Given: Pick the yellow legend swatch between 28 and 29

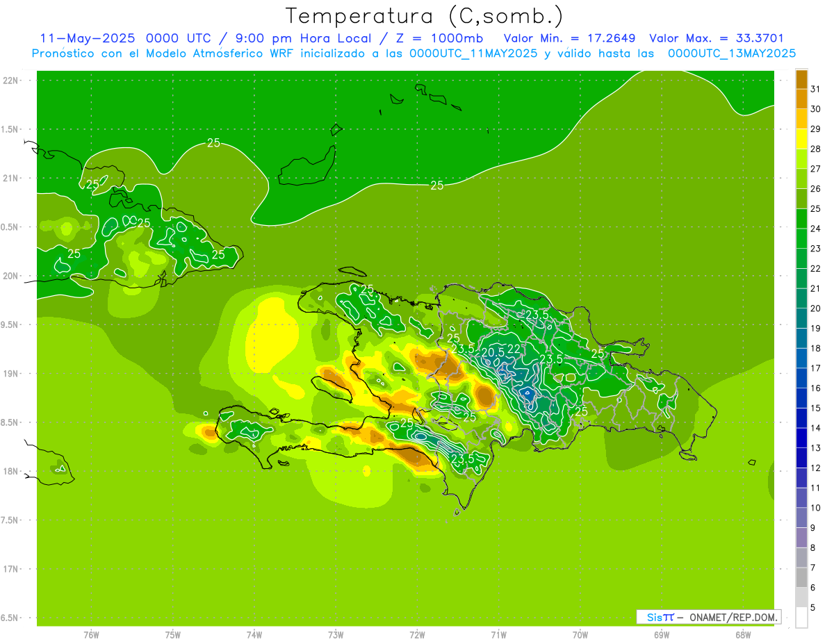Looking at the screenshot, I should [x=801, y=139].
